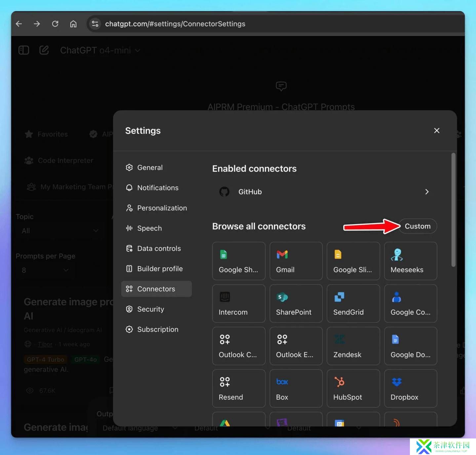Reload the ChatGPT page
Screen dimensions: 476x455
[x=55, y=24]
